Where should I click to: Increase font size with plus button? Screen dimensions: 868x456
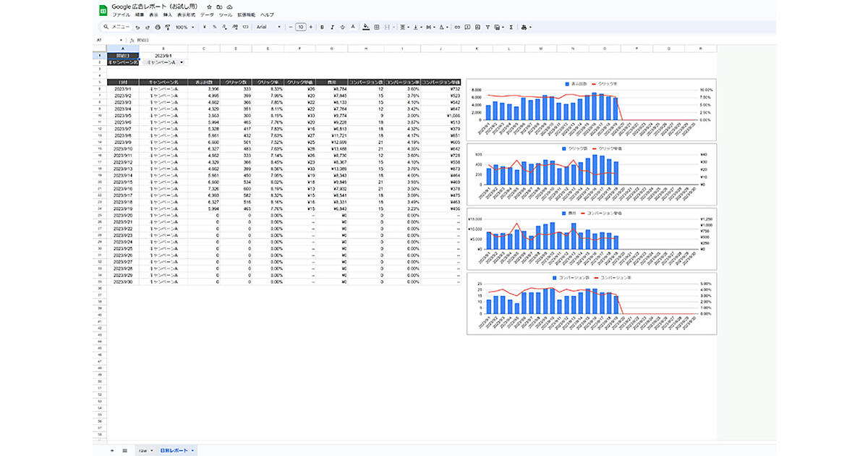311,28
